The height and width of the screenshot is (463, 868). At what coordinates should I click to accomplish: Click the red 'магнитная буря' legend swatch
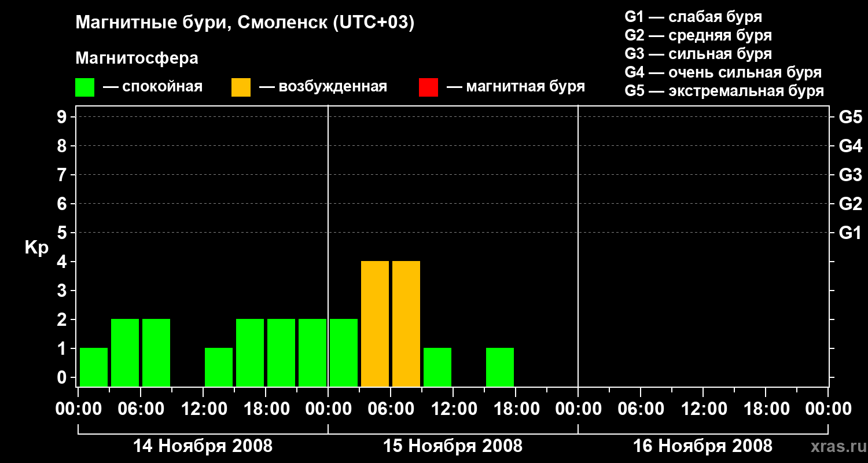click(428, 87)
